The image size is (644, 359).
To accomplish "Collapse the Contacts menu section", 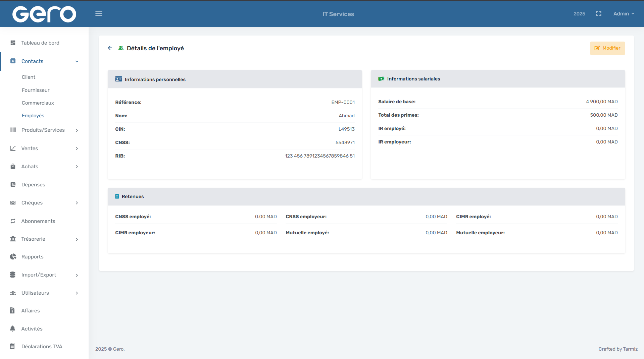I will [x=77, y=61].
